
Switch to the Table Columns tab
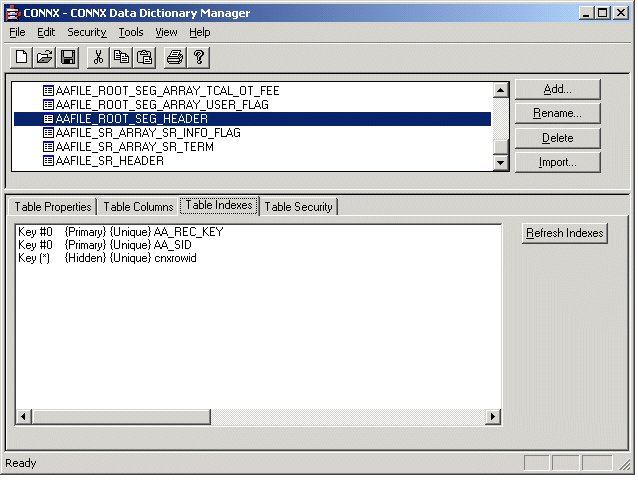point(138,207)
